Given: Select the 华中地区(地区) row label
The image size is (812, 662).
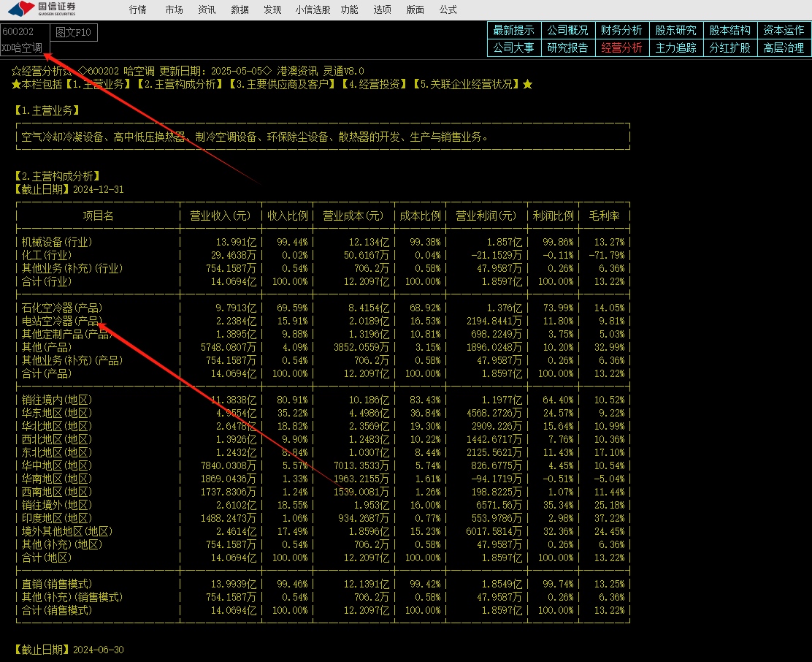Looking at the screenshot, I should pyautogui.click(x=57, y=465).
